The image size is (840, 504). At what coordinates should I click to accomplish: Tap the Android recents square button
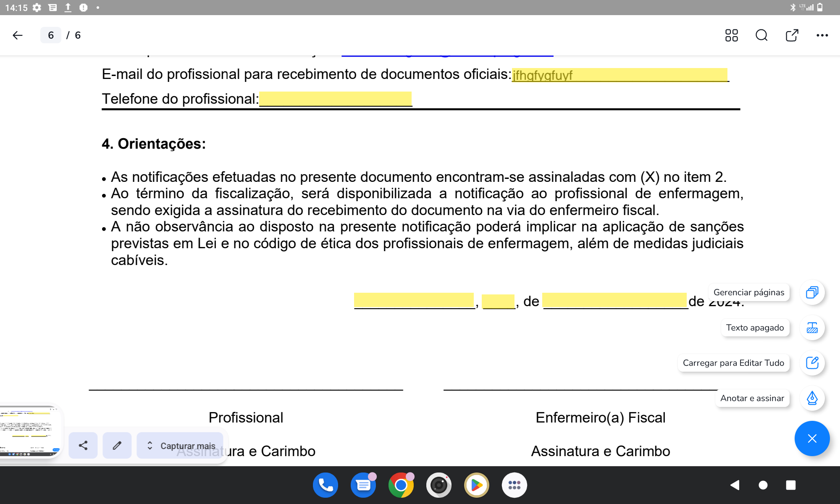(791, 485)
